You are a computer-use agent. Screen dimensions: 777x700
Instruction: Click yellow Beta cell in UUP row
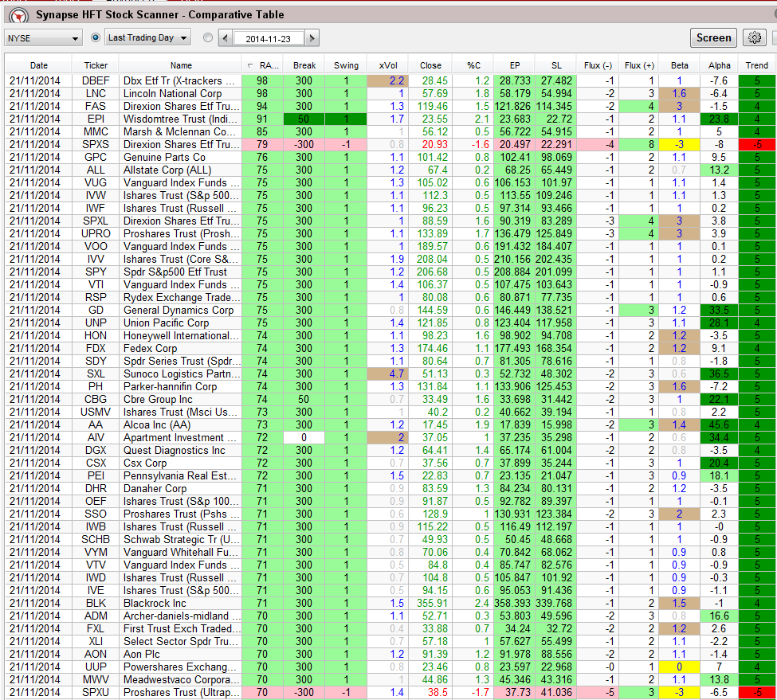pos(679,667)
